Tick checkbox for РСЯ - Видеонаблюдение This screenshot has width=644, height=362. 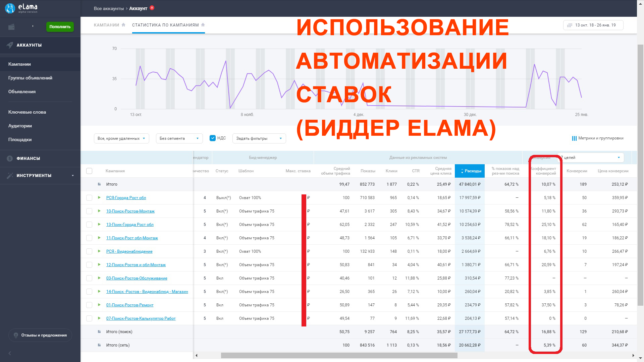(89, 251)
